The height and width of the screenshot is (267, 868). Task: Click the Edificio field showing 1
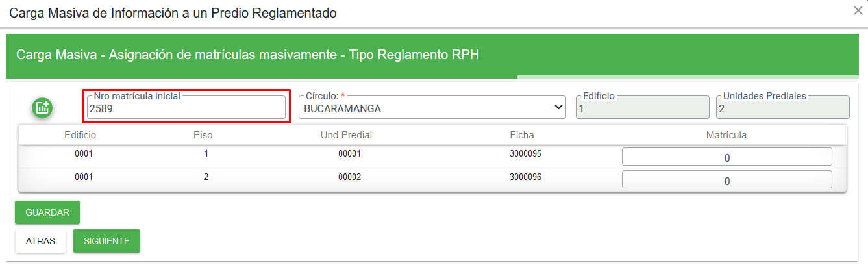point(643,108)
